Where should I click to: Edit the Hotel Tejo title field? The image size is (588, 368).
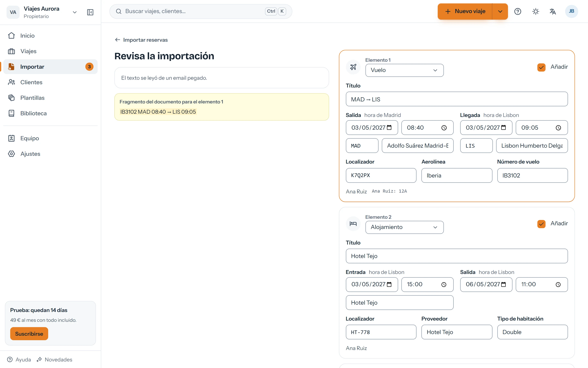[x=457, y=256]
